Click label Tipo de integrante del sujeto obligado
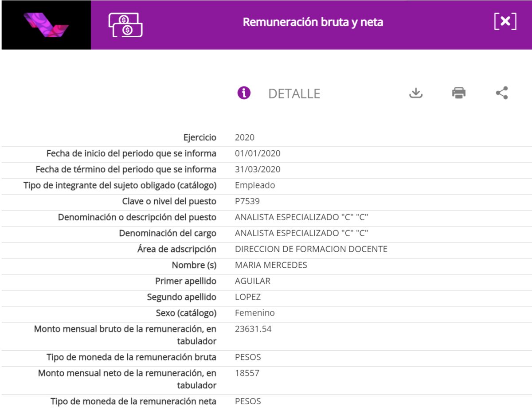 point(120,186)
